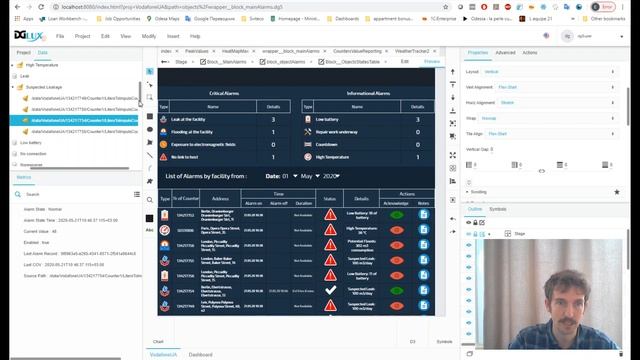Click the back arrow before Stage breadcrumb
640x360 pixels.
click(164, 62)
